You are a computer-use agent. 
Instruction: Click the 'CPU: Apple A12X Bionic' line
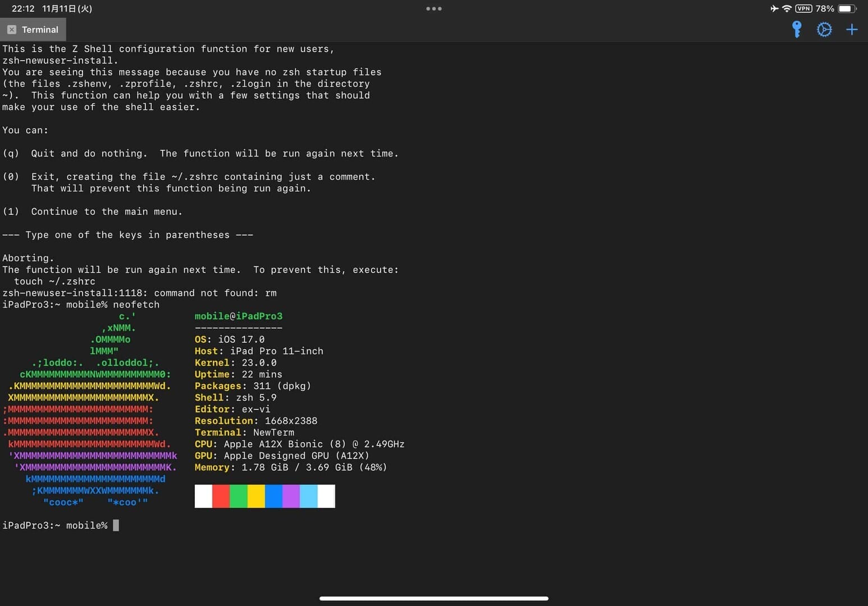point(300,444)
